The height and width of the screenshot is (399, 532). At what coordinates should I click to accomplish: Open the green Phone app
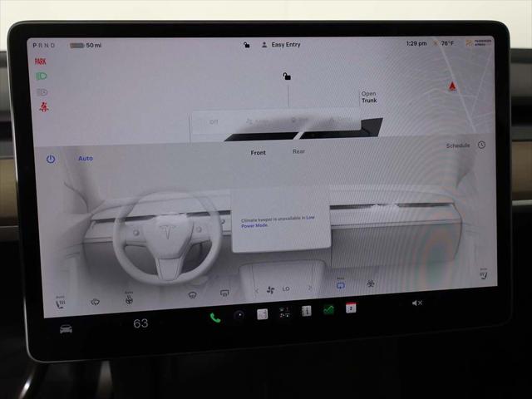tap(215, 318)
